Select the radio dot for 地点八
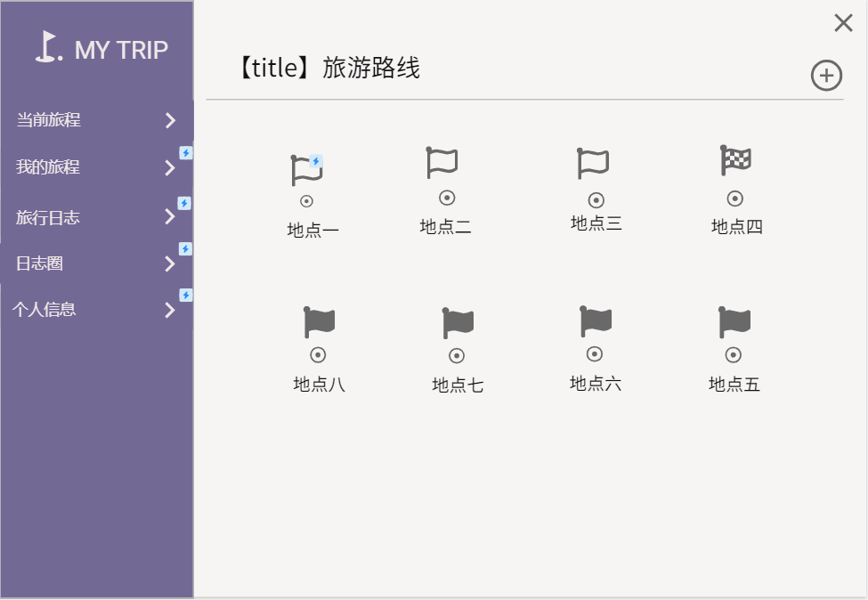 point(318,355)
